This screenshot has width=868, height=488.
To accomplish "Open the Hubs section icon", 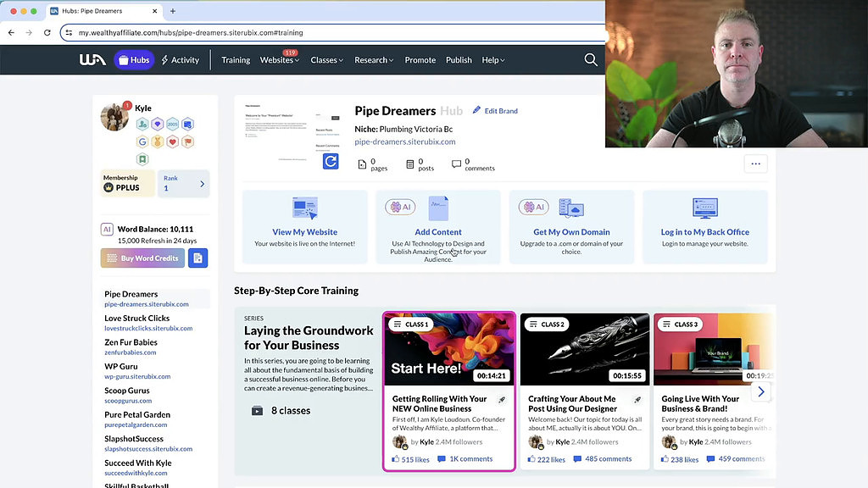I will 124,59.
